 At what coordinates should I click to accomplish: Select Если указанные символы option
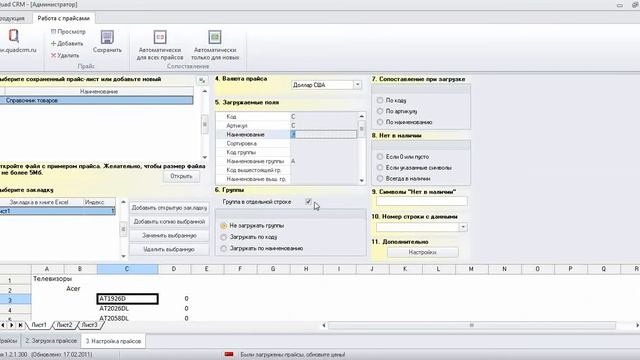380,167
